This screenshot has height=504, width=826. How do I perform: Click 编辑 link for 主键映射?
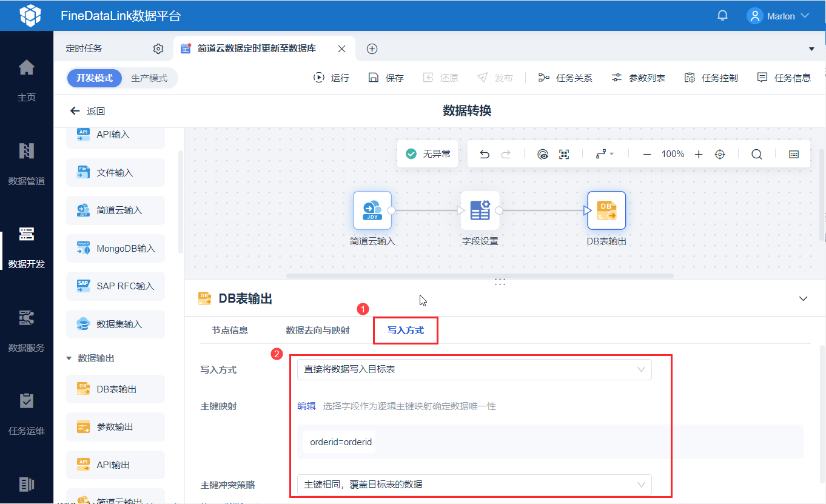(x=306, y=406)
